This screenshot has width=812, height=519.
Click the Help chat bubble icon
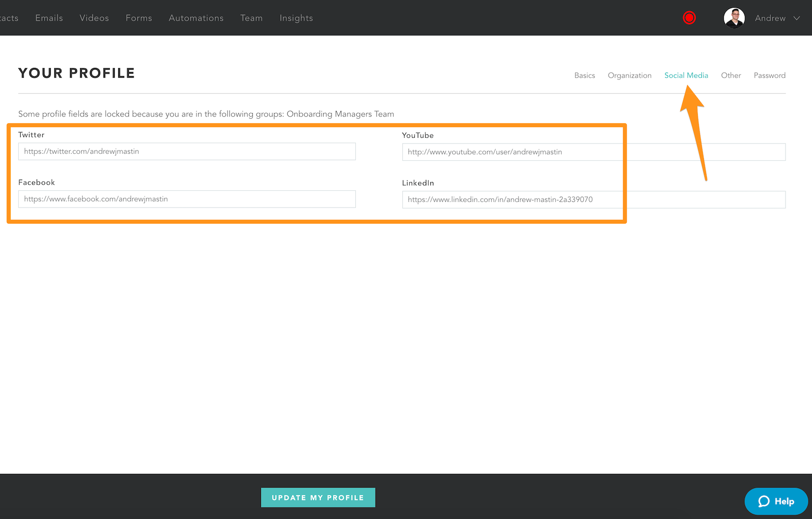coord(764,501)
